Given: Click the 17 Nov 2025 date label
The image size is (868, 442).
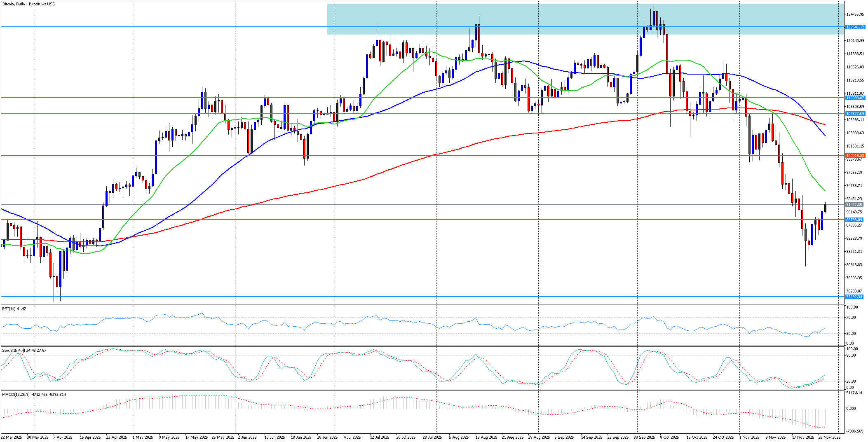Looking at the screenshot, I should coord(803,437).
